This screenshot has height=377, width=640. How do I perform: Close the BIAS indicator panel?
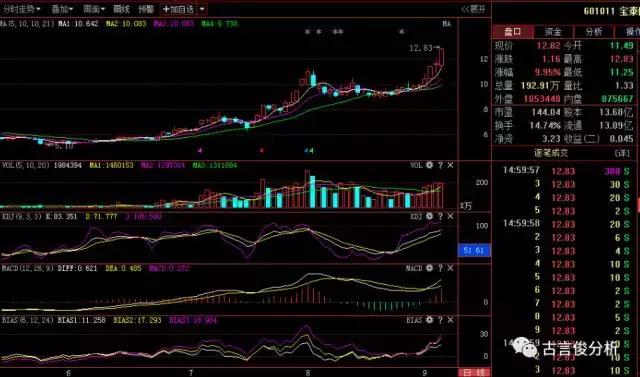pyautogui.click(x=450, y=320)
